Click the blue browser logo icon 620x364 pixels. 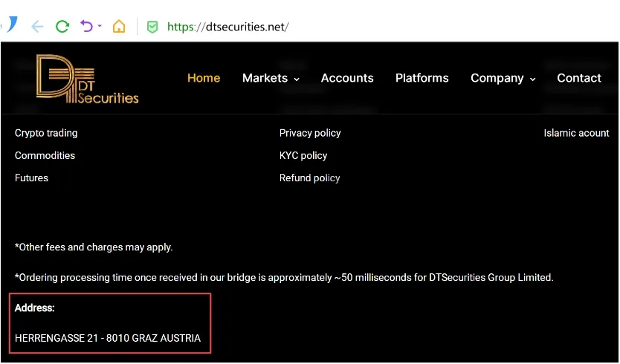pos(10,25)
